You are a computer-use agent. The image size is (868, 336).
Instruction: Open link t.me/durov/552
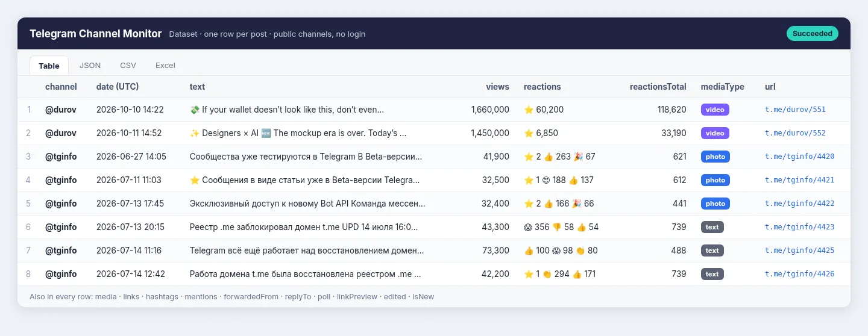tap(795, 133)
